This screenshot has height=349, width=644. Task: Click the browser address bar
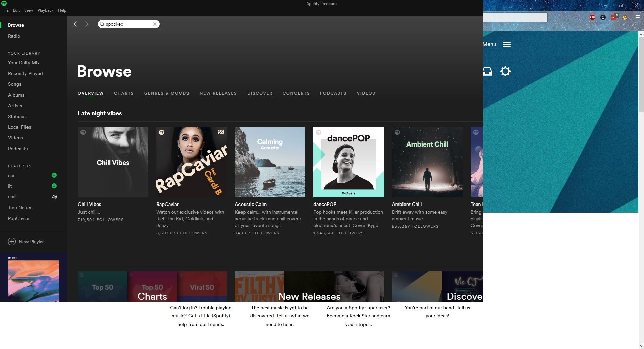coord(515,17)
